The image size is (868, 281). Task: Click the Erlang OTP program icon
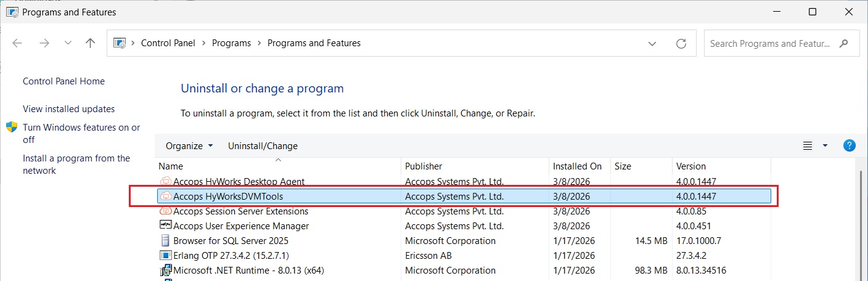pos(165,256)
